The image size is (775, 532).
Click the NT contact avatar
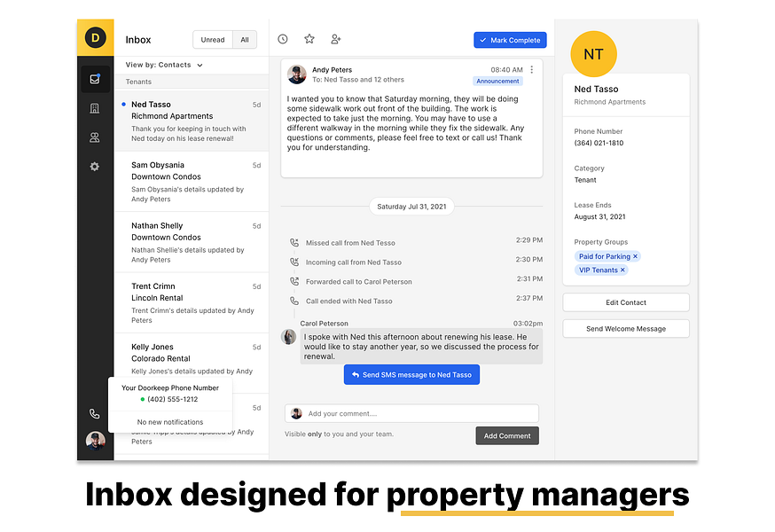click(x=593, y=54)
